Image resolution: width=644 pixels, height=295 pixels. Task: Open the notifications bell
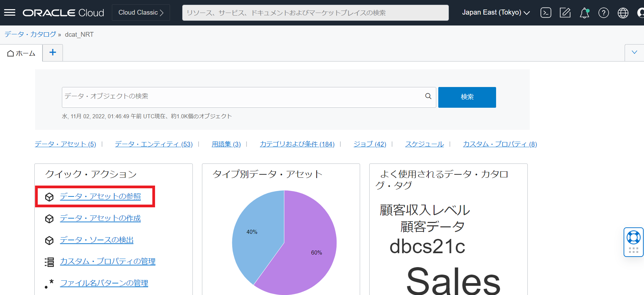[x=584, y=13]
